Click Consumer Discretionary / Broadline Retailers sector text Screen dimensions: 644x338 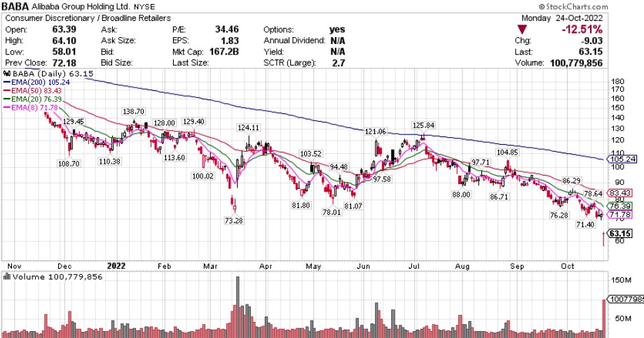(x=88, y=18)
